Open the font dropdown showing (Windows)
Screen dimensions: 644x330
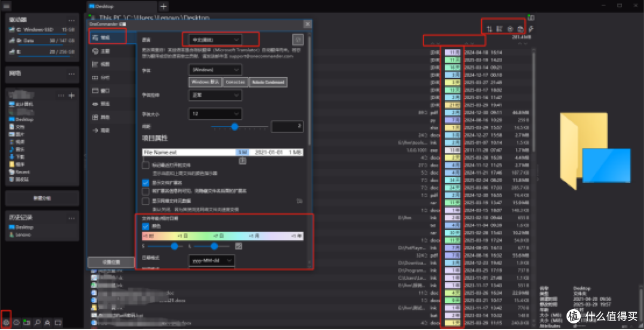[x=215, y=69]
